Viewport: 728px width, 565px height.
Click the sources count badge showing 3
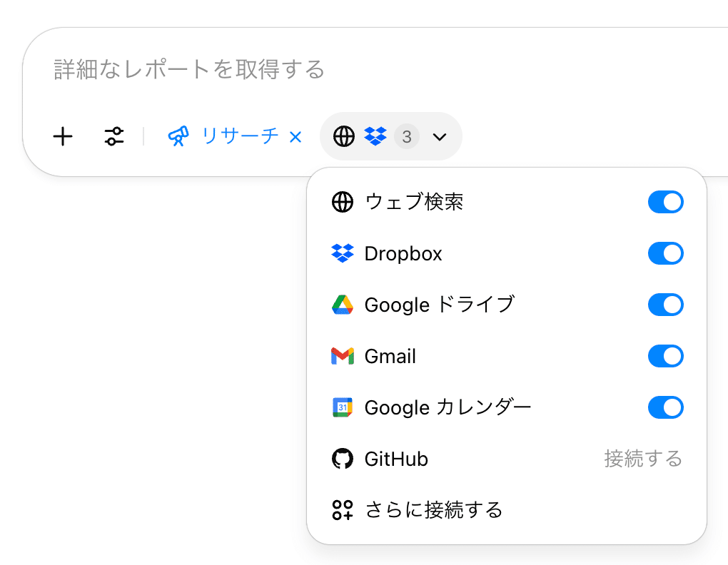coord(407,136)
